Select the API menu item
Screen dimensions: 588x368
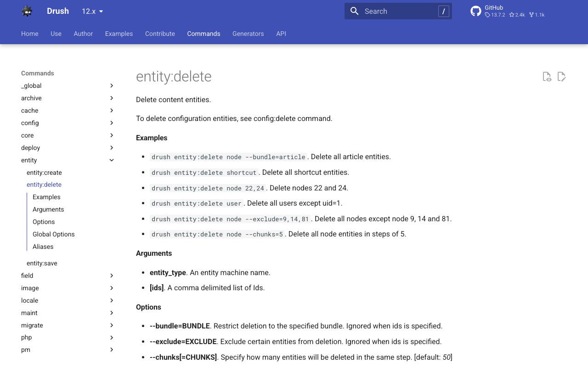coord(281,34)
